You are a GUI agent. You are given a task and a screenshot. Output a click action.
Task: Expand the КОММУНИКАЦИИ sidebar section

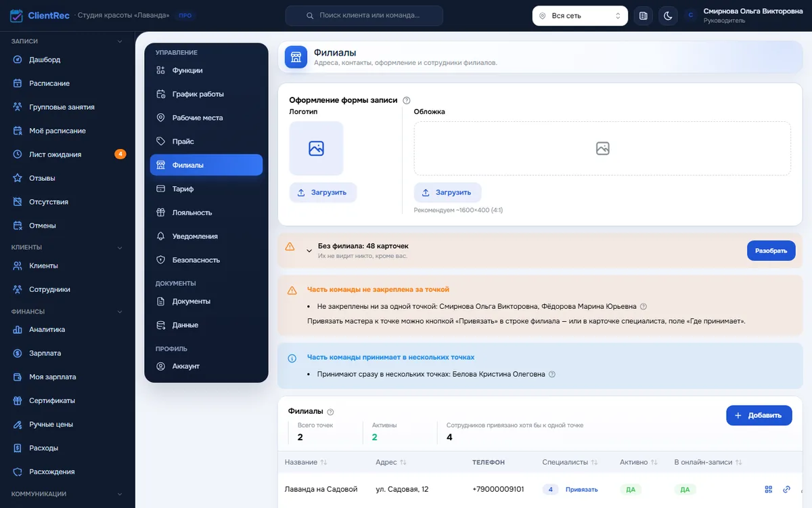tap(68, 494)
